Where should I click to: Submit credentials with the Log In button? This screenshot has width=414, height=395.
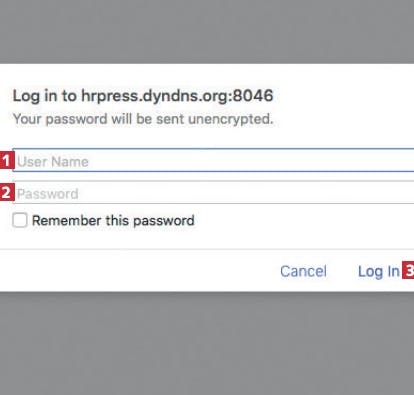pos(379,271)
